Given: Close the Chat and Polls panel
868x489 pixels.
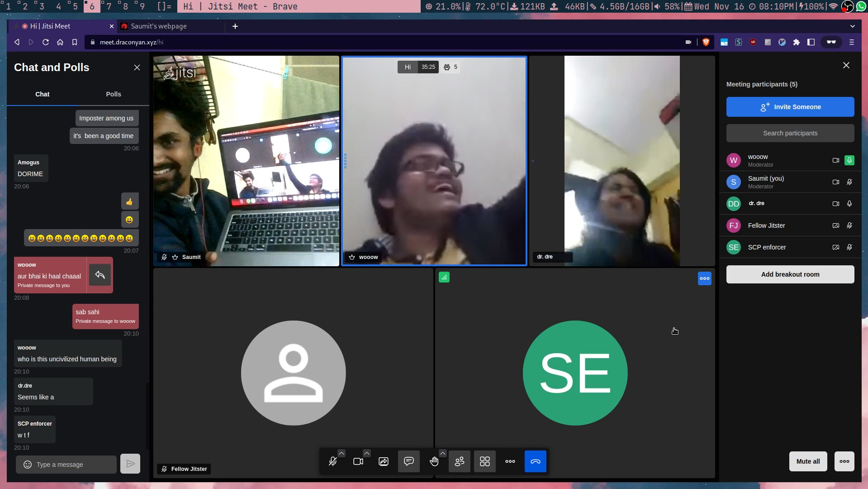Looking at the screenshot, I should 137,67.
